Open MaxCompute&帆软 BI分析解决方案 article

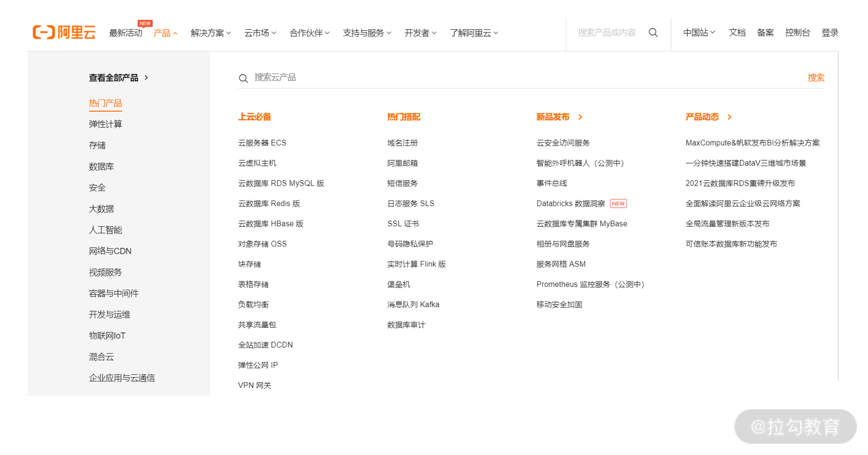753,143
